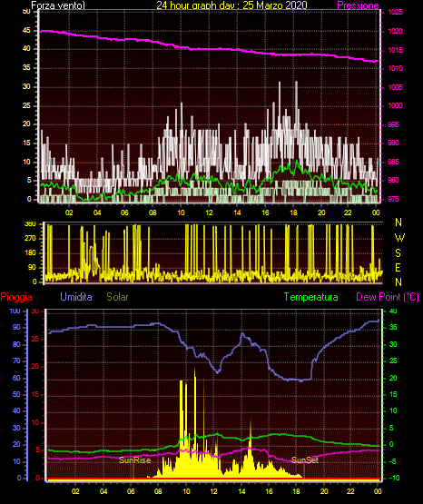Viewport: 423px width, 504px height.
Task: Click the blue Umidita legend label
Action: [x=76, y=296]
